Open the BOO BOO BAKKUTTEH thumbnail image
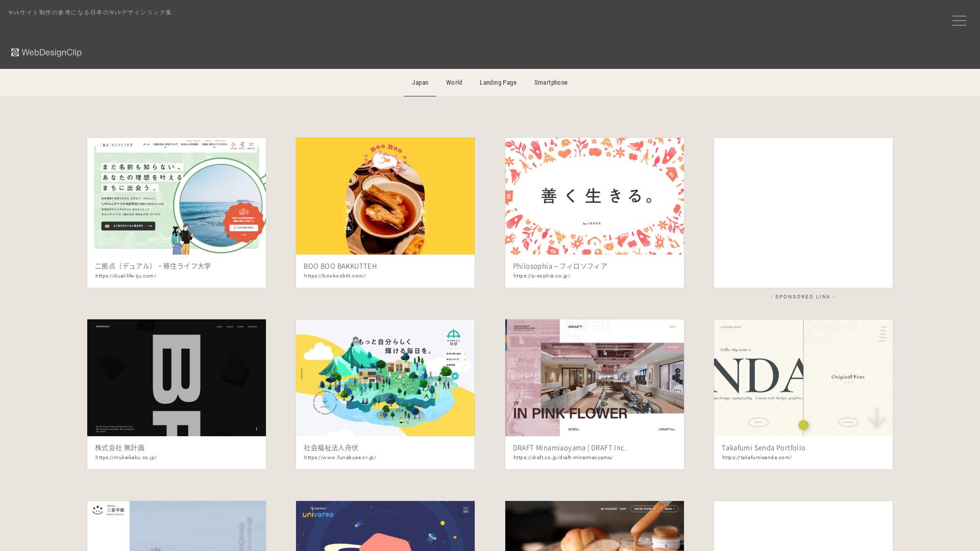The height and width of the screenshot is (551, 980). click(385, 196)
